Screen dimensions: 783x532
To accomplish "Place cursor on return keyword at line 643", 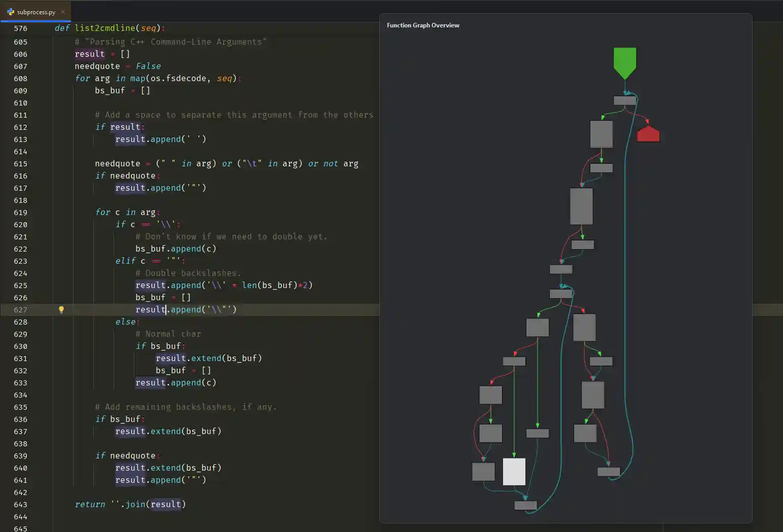I will pyautogui.click(x=90, y=505).
